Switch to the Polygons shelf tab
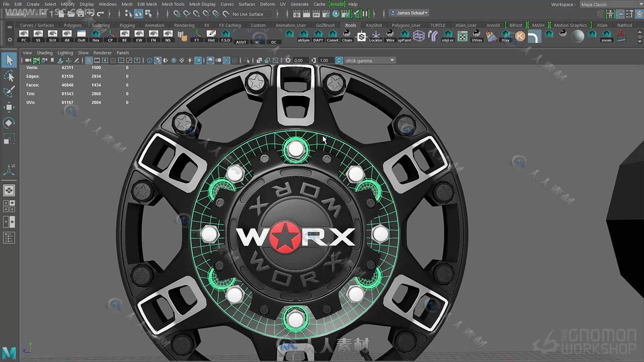This screenshot has width=644, height=362. [72, 25]
